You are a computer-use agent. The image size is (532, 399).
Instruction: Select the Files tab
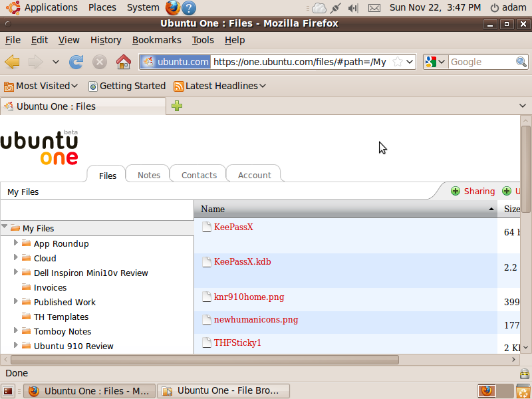coord(108,175)
